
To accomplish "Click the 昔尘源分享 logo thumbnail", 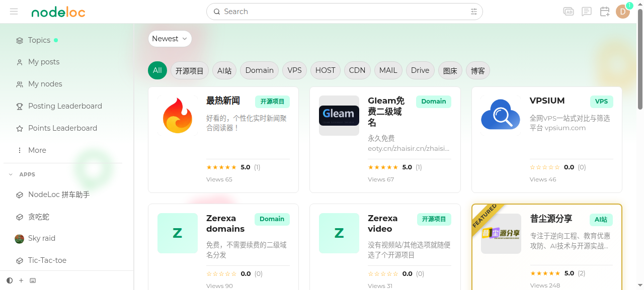I will 501,233.
